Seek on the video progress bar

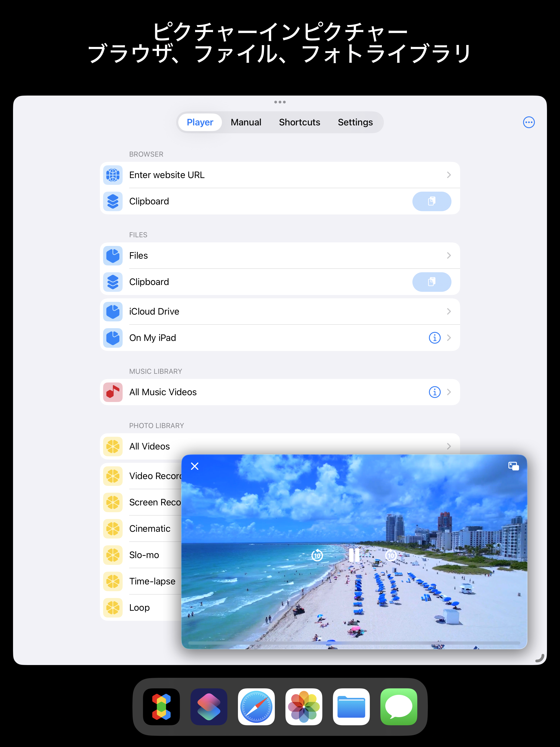pos(354,643)
